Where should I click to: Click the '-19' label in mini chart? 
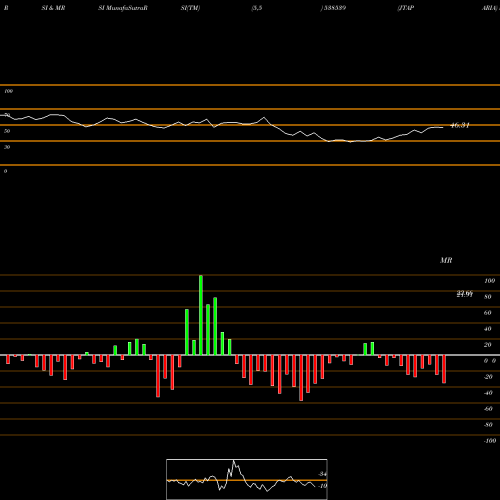point(322,486)
